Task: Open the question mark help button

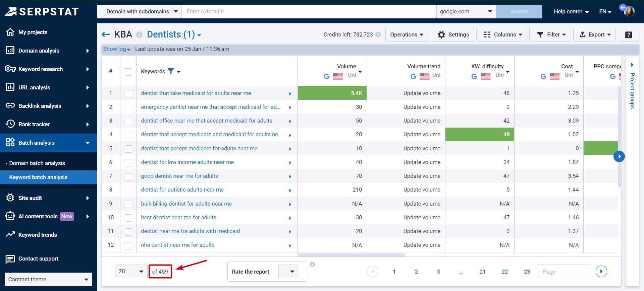Action: [628, 34]
